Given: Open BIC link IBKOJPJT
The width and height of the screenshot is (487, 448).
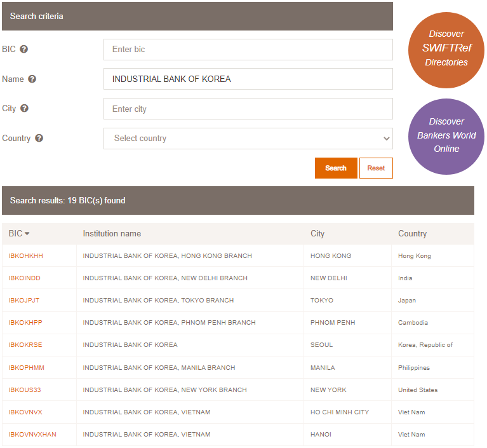Looking at the screenshot, I should (24, 301).
